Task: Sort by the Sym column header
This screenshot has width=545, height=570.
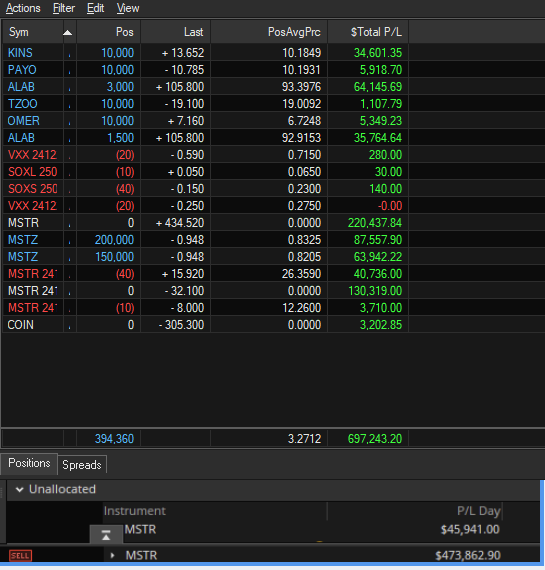Action: coord(33,32)
